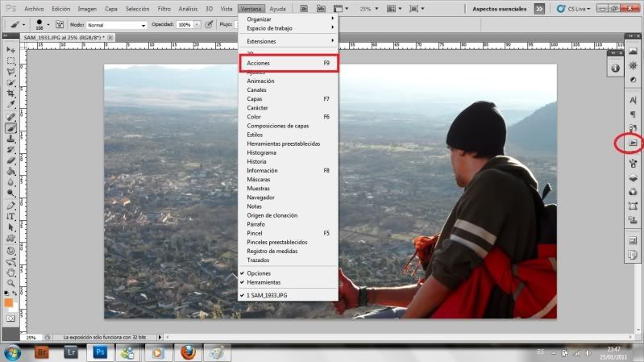Select the Eyedropper tool
Viewport: 644px width, 362px height.
point(10,105)
